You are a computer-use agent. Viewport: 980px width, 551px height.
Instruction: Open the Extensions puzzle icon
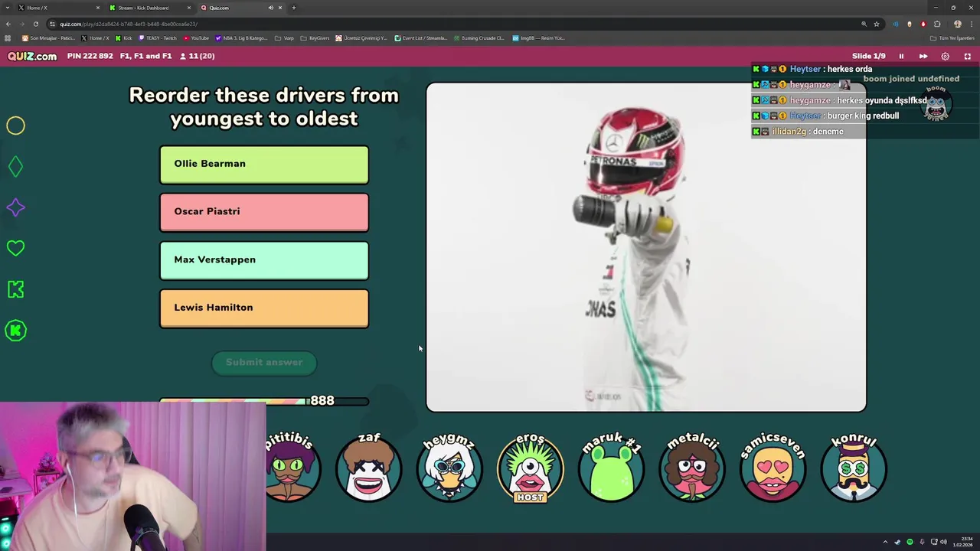[x=937, y=24]
